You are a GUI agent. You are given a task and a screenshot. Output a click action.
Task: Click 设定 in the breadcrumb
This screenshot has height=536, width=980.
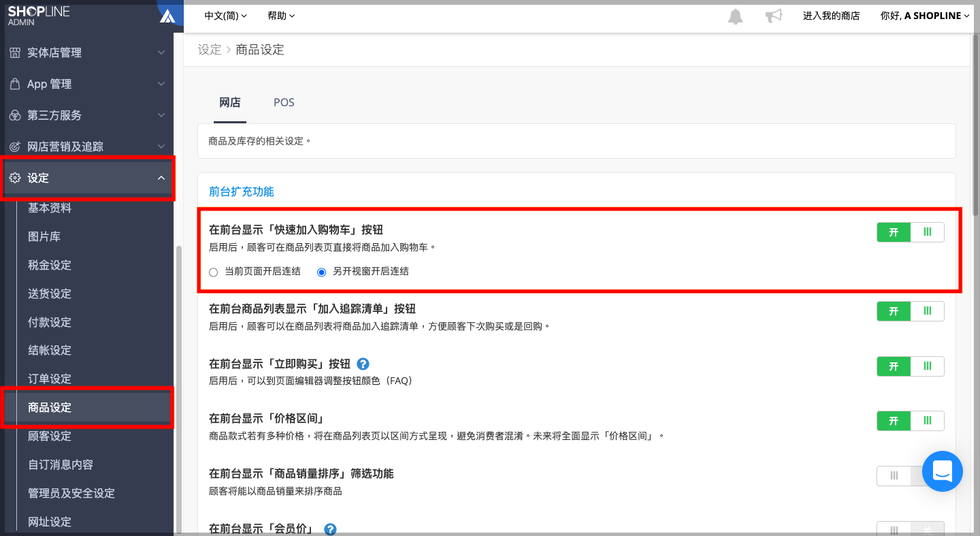pyautogui.click(x=209, y=50)
